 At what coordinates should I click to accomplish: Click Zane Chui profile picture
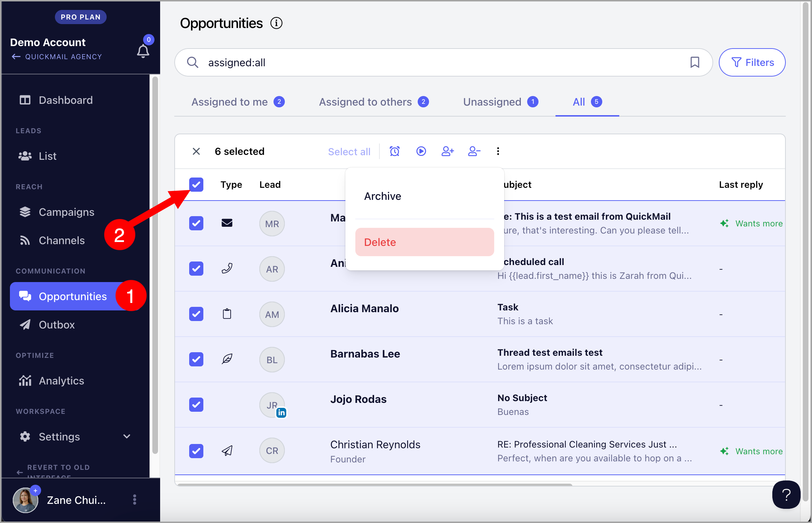(26, 500)
